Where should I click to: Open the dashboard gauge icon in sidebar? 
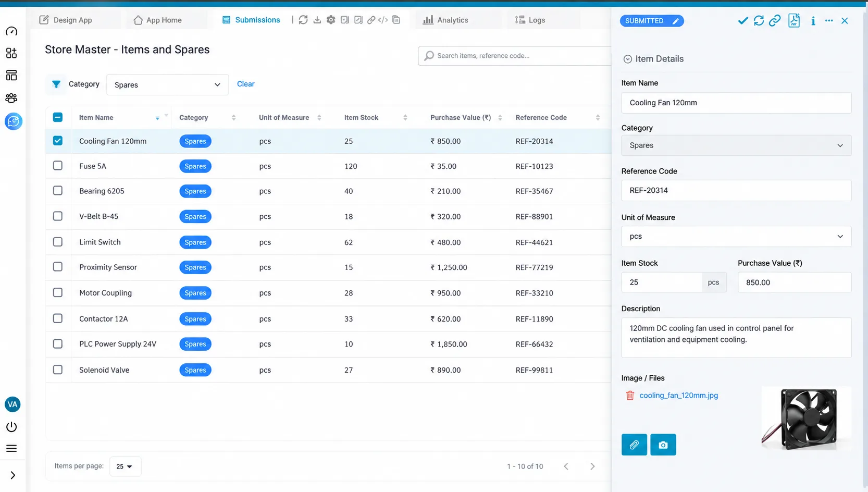coord(11,31)
